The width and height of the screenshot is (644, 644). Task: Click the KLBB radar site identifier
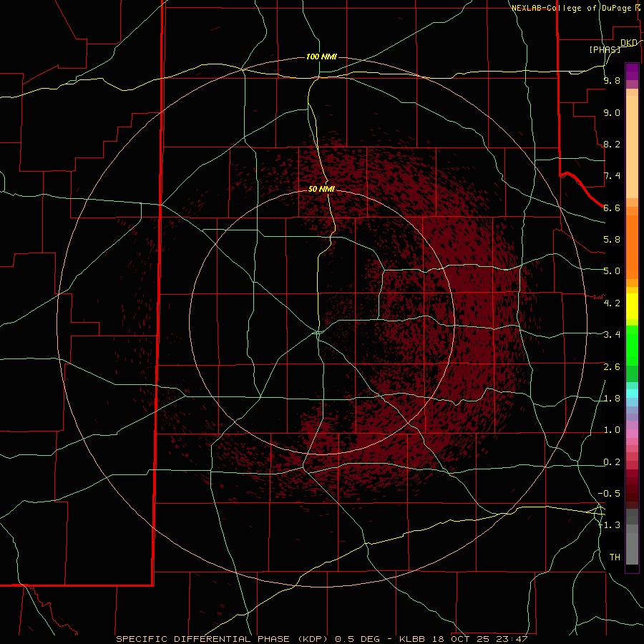pos(414,639)
